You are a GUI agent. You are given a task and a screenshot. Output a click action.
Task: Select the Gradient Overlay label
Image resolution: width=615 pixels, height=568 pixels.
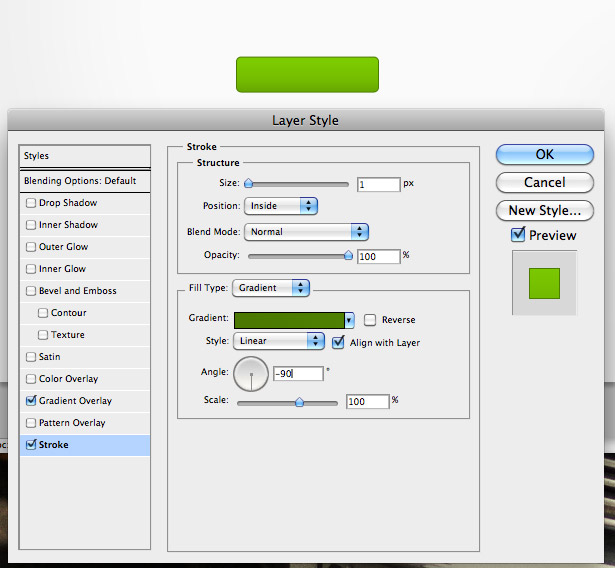(75, 401)
